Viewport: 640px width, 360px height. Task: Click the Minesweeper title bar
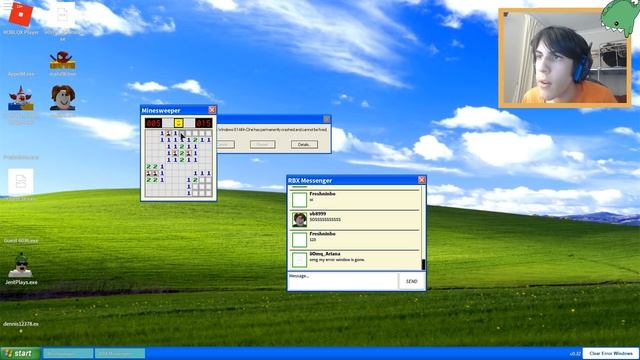[178, 110]
